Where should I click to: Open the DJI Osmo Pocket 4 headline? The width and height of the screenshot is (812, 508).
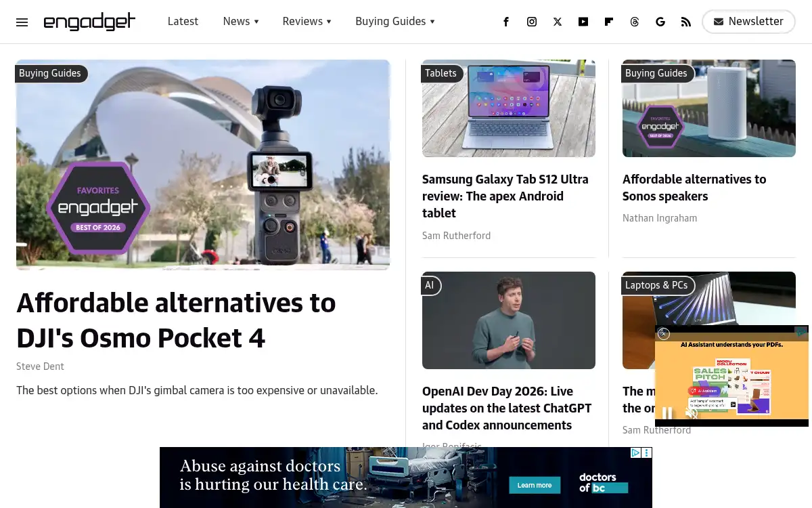[176, 320]
